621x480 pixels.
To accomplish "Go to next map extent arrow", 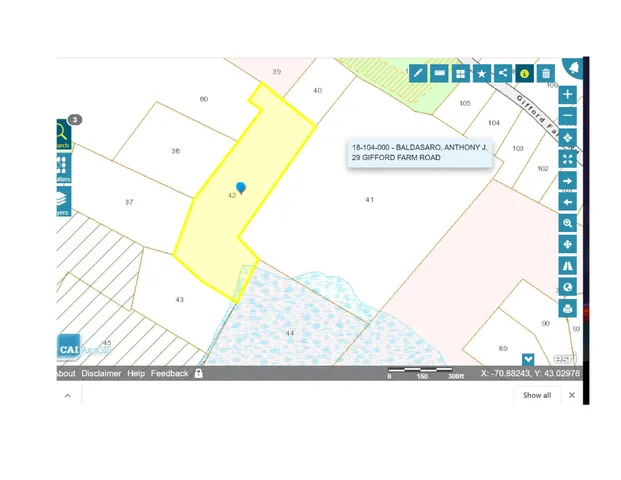I will [x=568, y=181].
